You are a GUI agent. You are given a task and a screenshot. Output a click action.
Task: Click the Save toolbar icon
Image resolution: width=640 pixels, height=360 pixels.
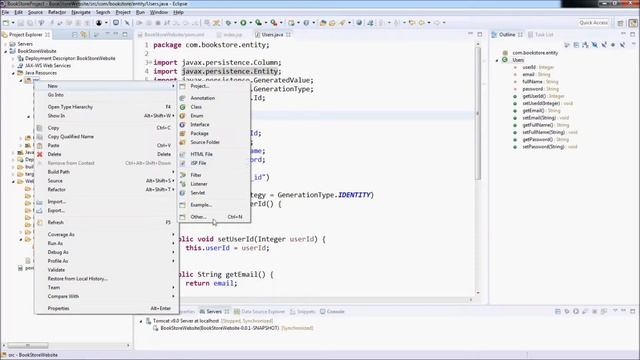coord(21,23)
